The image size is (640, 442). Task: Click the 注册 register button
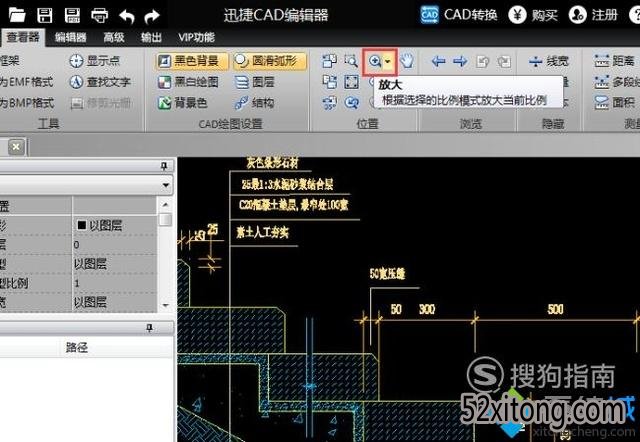tap(593, 15)
